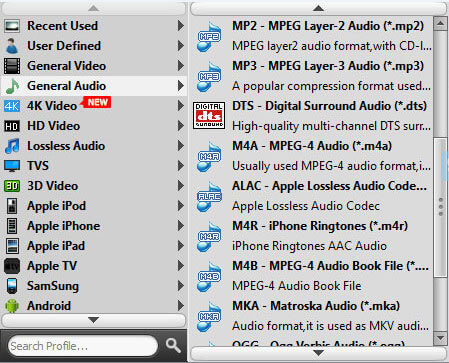The height and width of the screenshot is (363, 449).
Task: Click the MP3 format icon
Action: pos(209,77)
